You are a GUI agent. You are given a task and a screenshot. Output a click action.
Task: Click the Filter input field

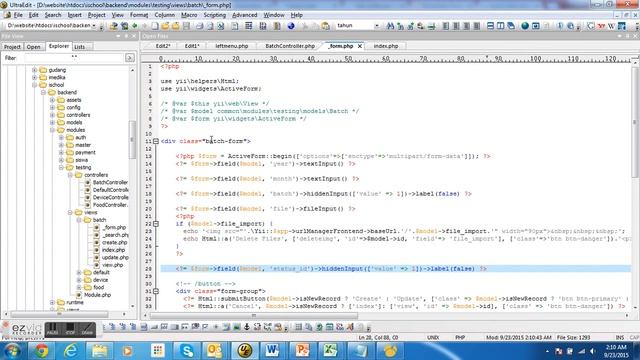[73, 58]
